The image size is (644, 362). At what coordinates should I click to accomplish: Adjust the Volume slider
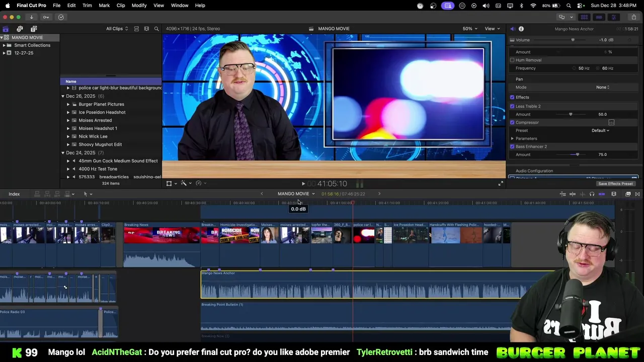(573, 40)
